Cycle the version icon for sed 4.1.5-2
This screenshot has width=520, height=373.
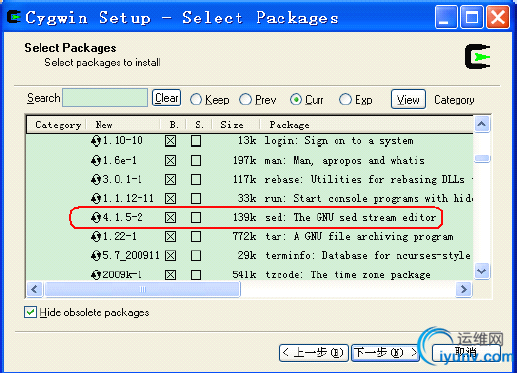click(96, 218)
